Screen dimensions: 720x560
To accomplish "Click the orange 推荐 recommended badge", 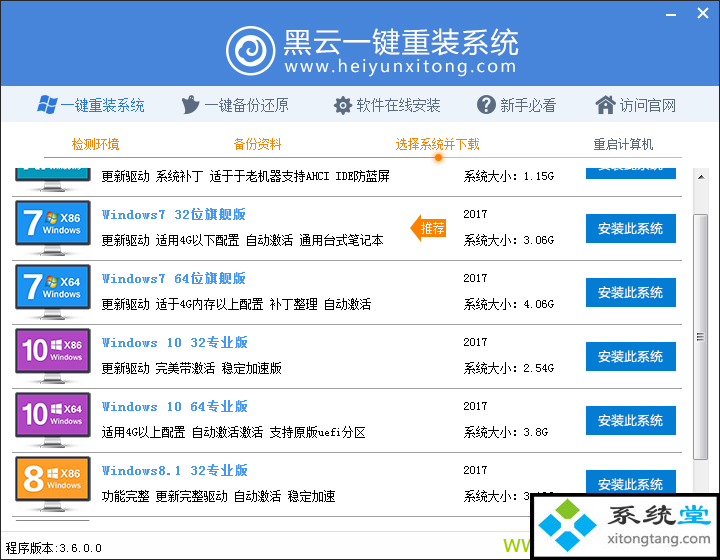I will (x=428, y=228).
